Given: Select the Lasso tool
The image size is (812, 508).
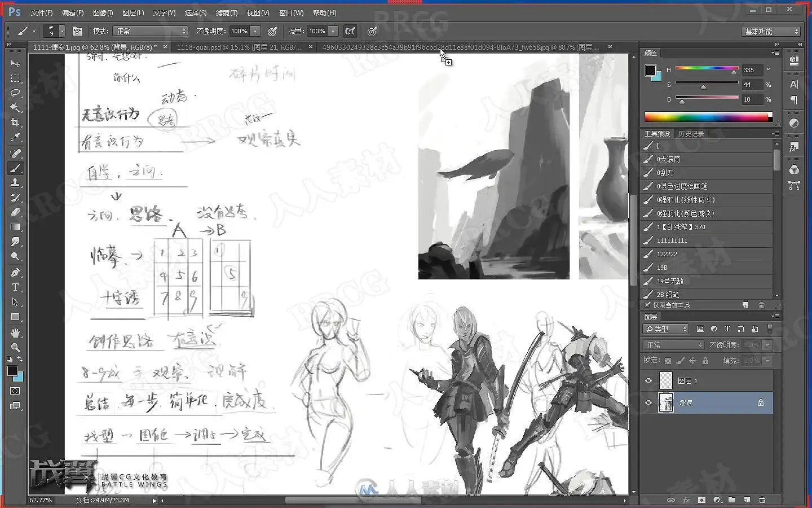Looking at the screenshot, I should pos(15,93).
